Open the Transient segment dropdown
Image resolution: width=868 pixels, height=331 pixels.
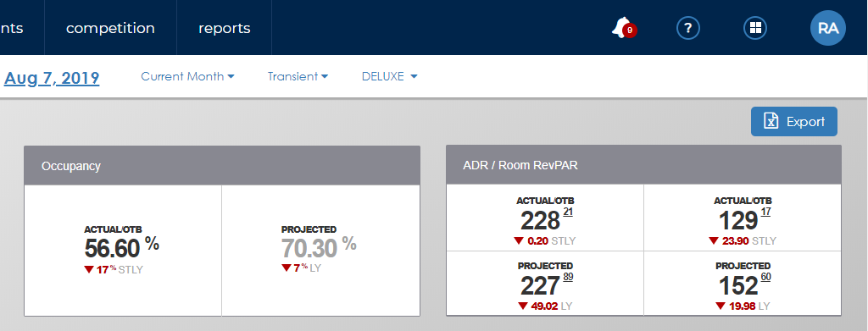[298, 76]
